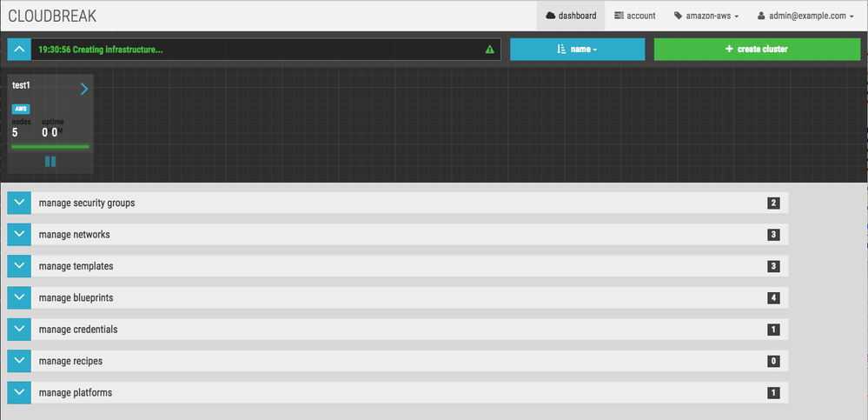Go to the dashboard tab
This screenshot has height=420, width=868.
pyautogui.click(x=571, y=16)
